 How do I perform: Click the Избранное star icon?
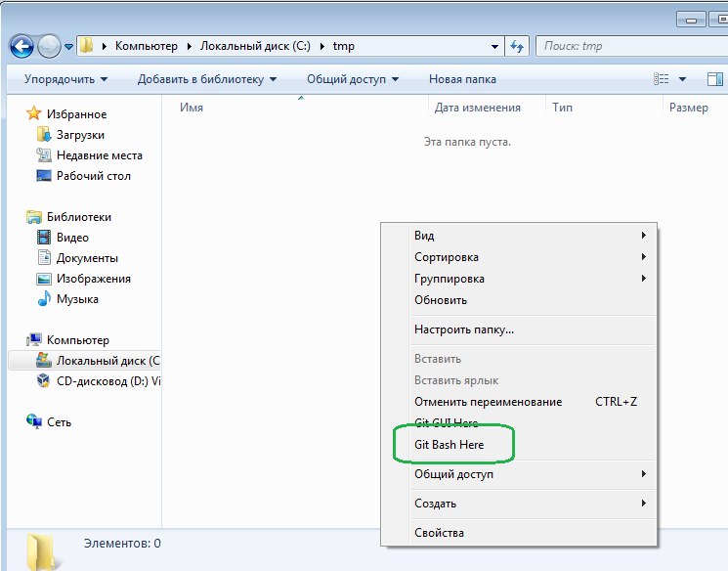(x=33, y=113)
